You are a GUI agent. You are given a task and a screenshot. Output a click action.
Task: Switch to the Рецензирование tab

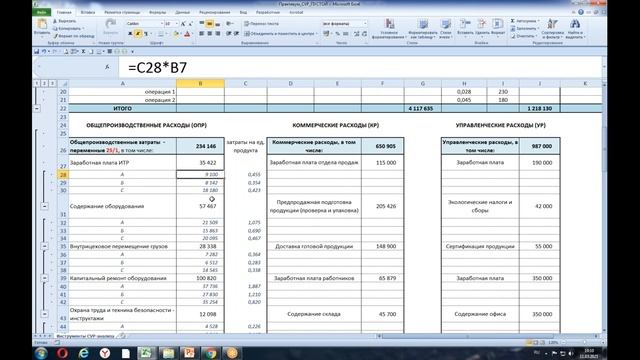(216, 12)
